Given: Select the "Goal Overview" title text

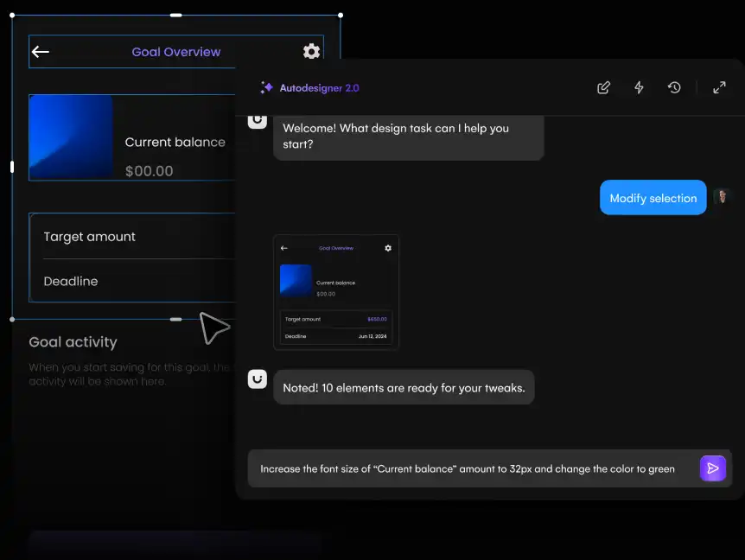Looking at the screenshot, I should click(175, 52).
